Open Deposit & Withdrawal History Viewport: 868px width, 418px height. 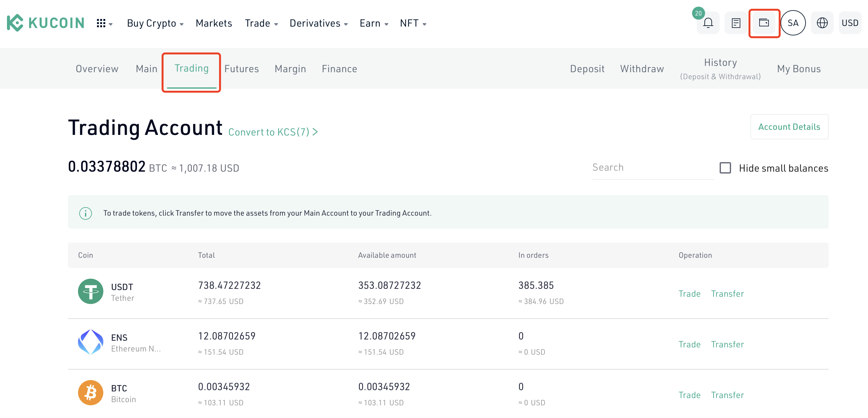[720, 69]
